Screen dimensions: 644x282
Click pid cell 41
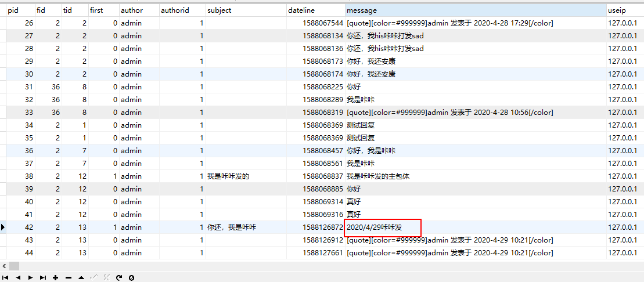20,214
